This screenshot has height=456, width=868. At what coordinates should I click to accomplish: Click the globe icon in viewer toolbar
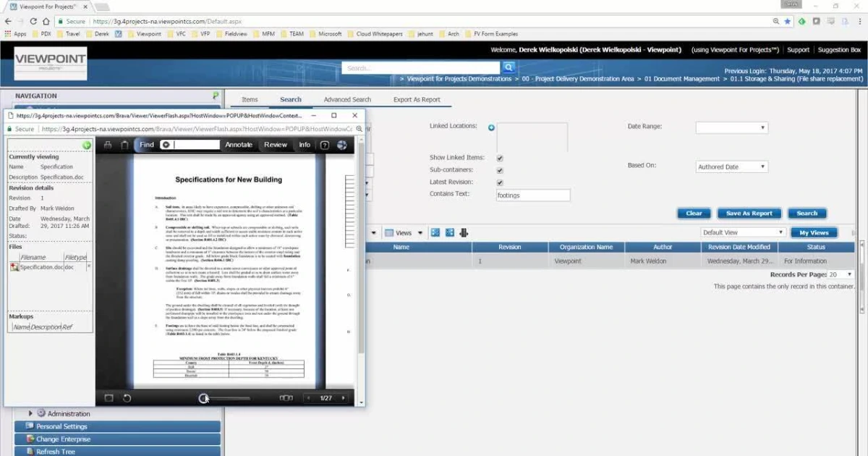pos(342,145)
